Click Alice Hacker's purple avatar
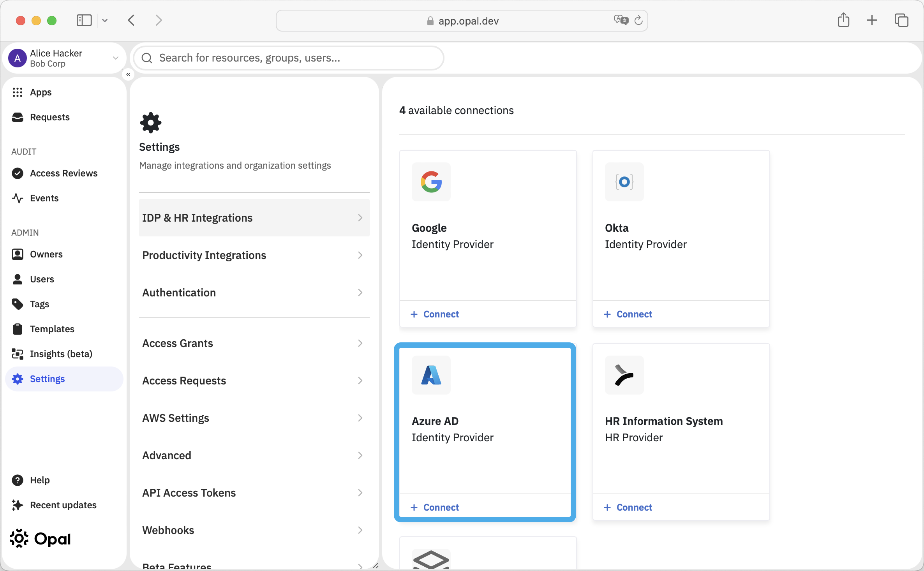This screenshot has width=924, height=571. [18, 58]
